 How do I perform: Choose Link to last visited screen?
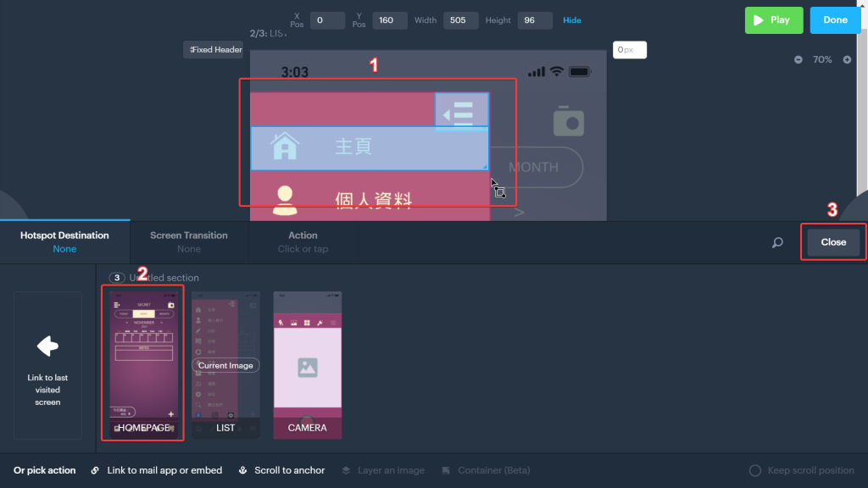click(47, 365)
